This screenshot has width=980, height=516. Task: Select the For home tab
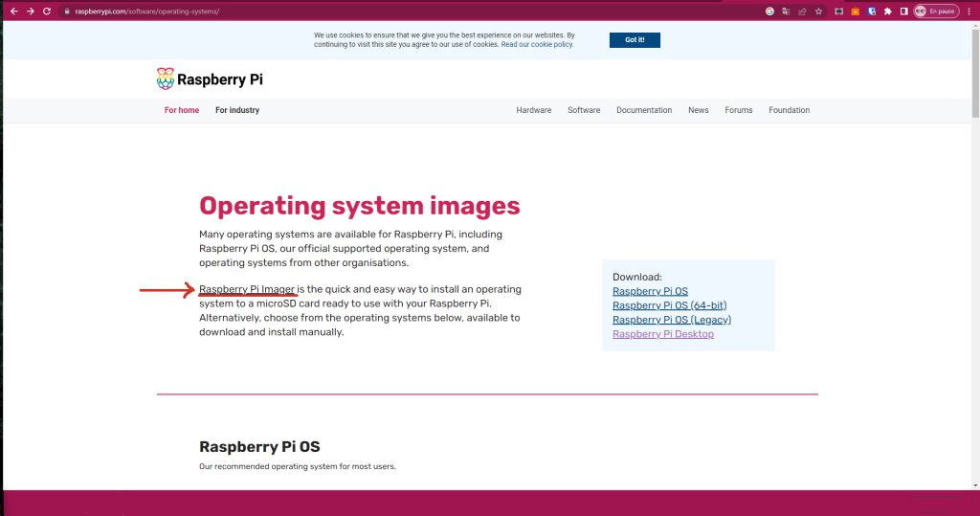click(x=182, y=110)
